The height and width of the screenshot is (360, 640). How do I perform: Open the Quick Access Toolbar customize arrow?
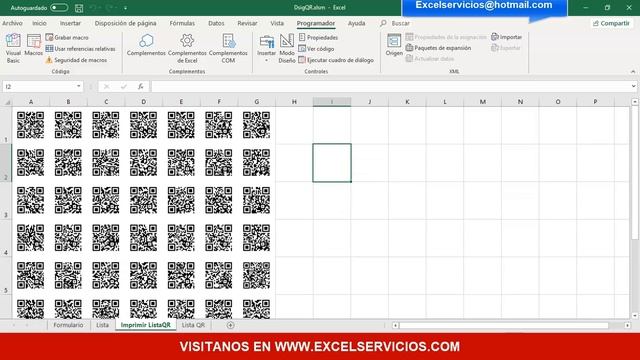click(125, 8)
